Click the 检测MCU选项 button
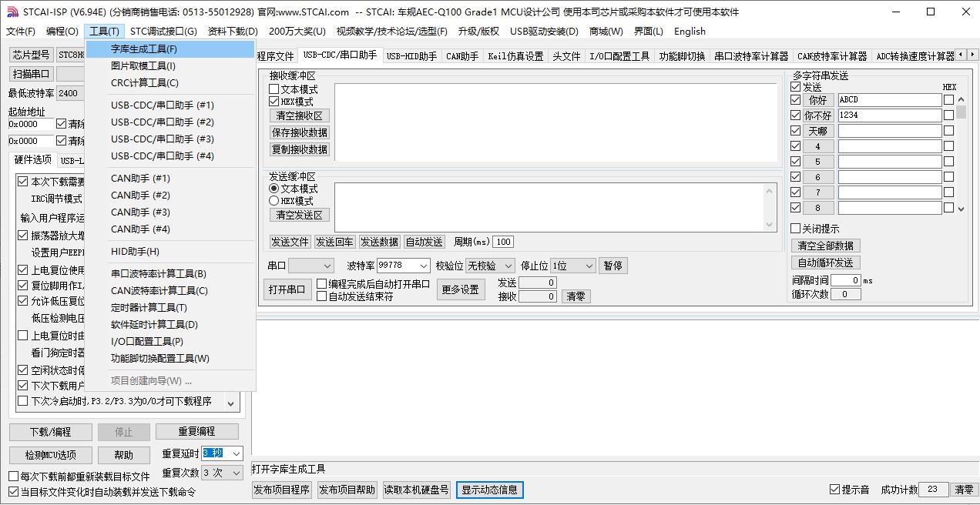 [51, 455]
